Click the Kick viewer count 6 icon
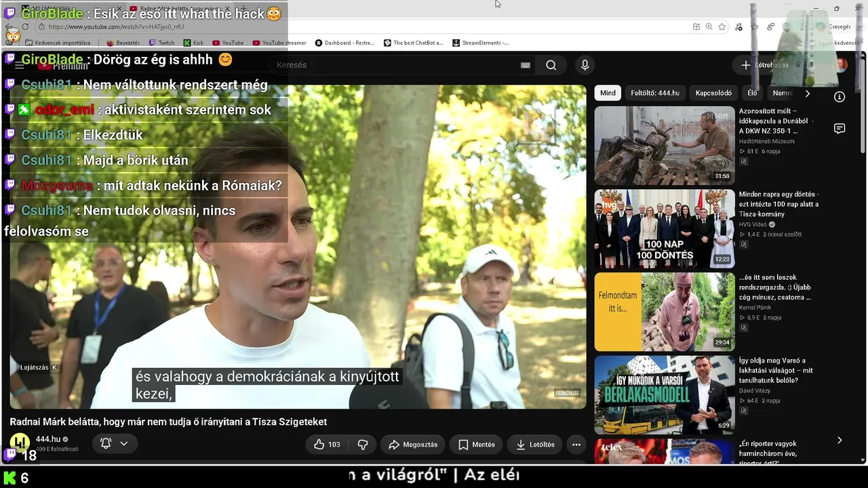868x488 pixels. pos(10,478)
